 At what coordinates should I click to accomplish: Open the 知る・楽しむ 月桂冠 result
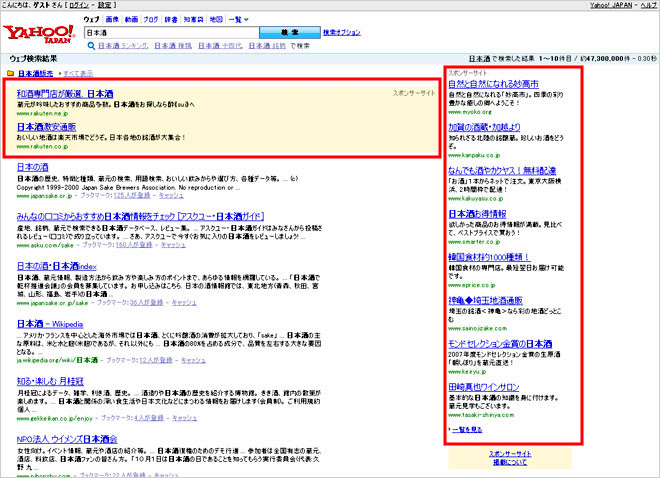50,382
